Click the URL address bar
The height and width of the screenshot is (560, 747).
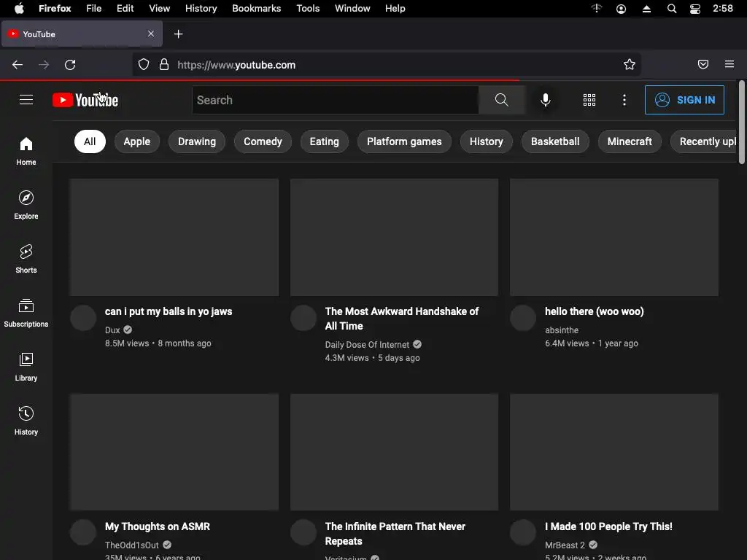[386, 65]
